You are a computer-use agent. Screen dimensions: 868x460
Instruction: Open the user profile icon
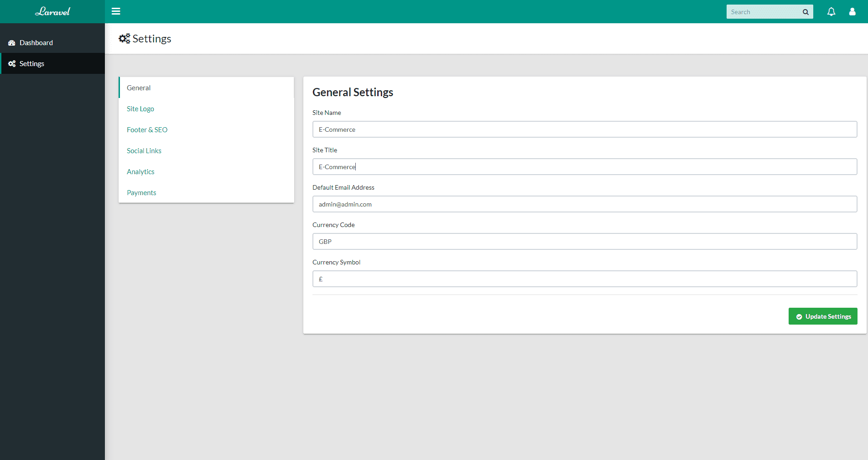coord(852,11)
